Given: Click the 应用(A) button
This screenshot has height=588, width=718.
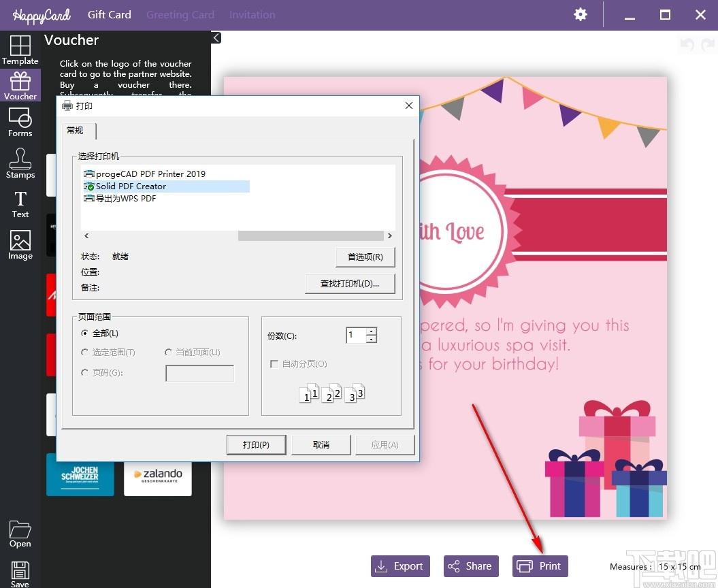Looking at the screenshot, I should 385,444.
